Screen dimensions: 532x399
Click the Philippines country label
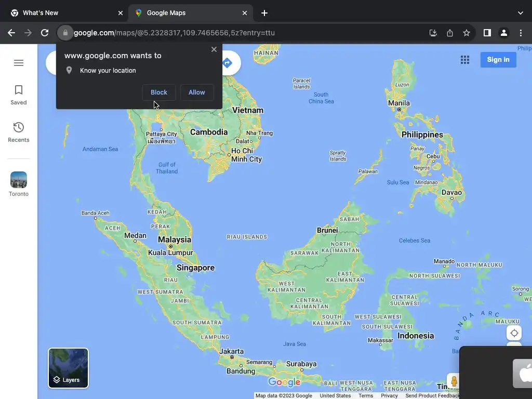[422, 135]
